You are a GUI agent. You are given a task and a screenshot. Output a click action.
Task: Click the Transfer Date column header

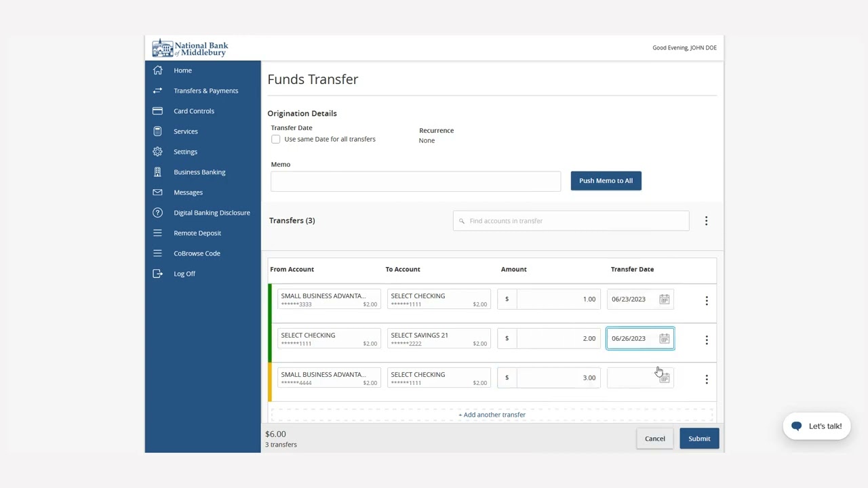tap(632, 269)
